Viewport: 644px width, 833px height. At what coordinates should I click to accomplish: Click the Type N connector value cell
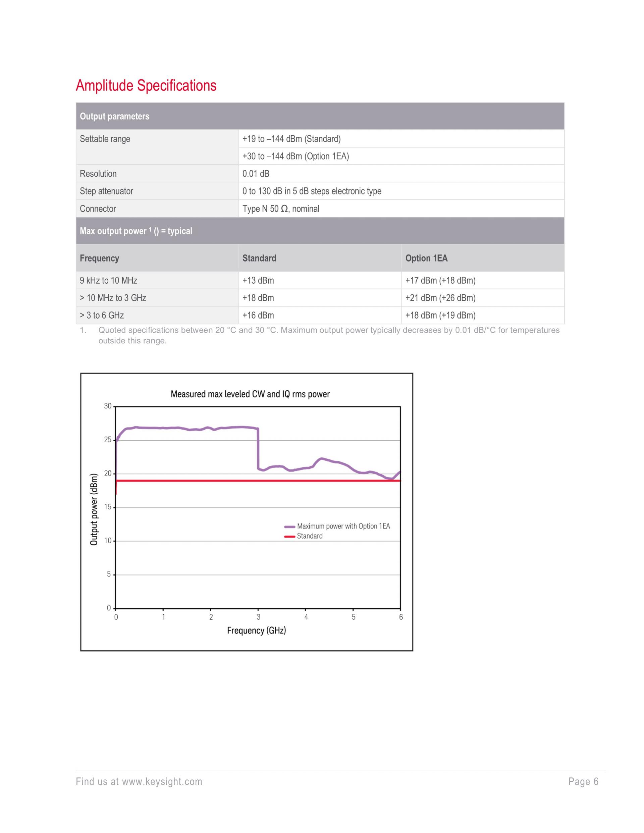coord(281,209)
